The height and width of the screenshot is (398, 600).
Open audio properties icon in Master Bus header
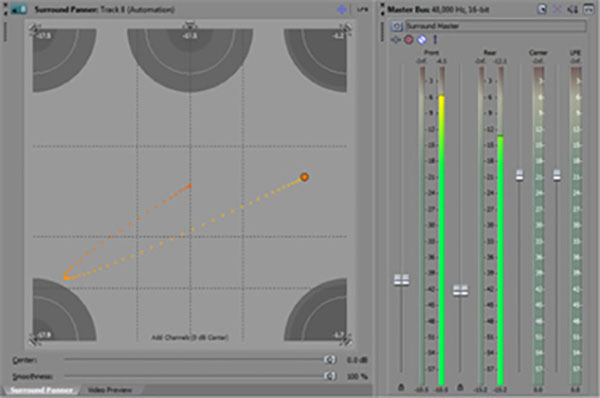tap(542, 10)
